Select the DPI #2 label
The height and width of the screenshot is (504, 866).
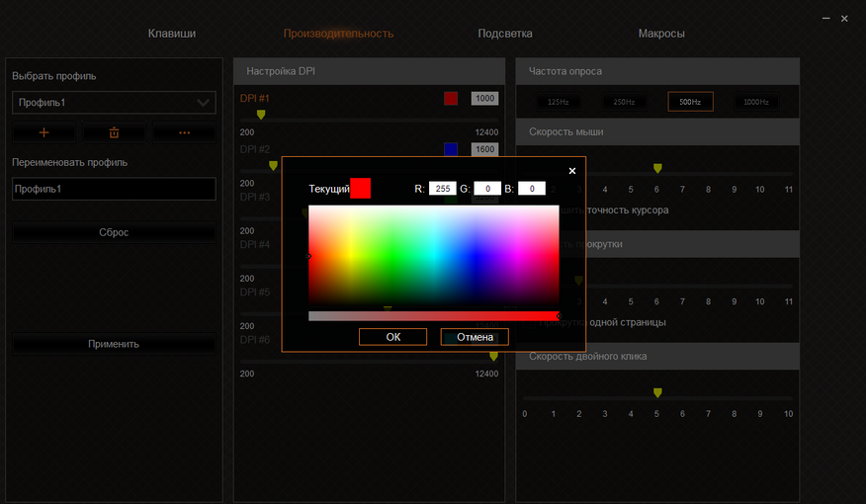tap(255, 149)
